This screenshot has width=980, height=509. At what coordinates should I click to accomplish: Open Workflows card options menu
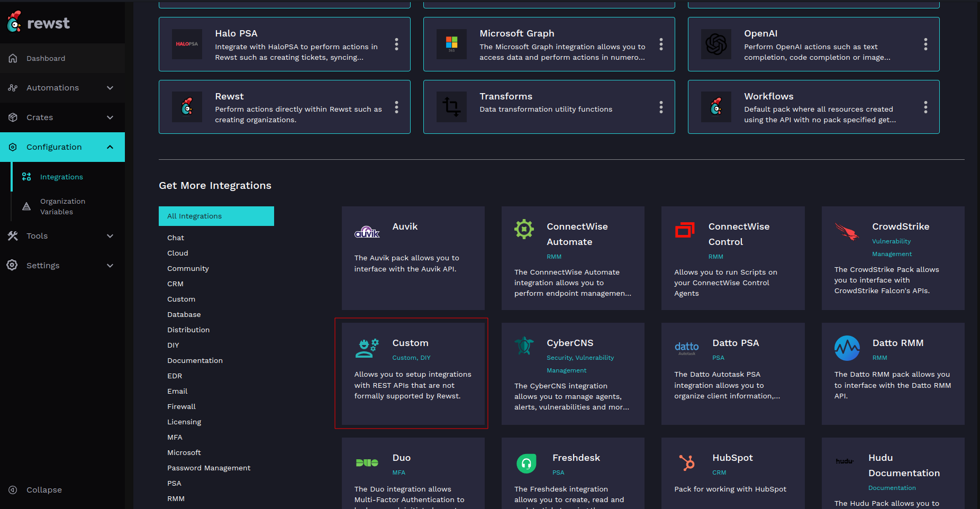[x=925, y=107]
